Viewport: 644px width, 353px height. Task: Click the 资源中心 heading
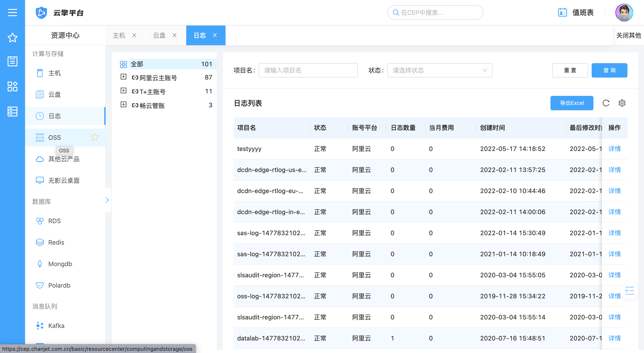coord(65,35)
